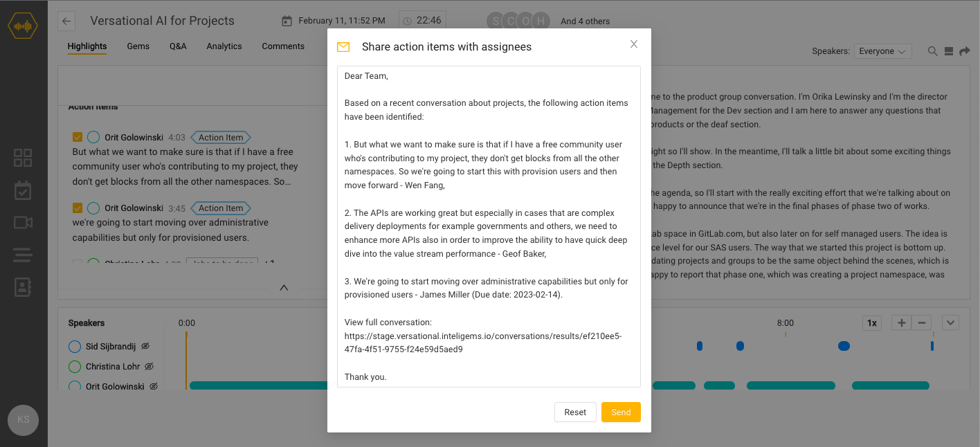Open the contacts book icon in sidebar
This screenshot has width=980, height=447.
tap(23, 287)
